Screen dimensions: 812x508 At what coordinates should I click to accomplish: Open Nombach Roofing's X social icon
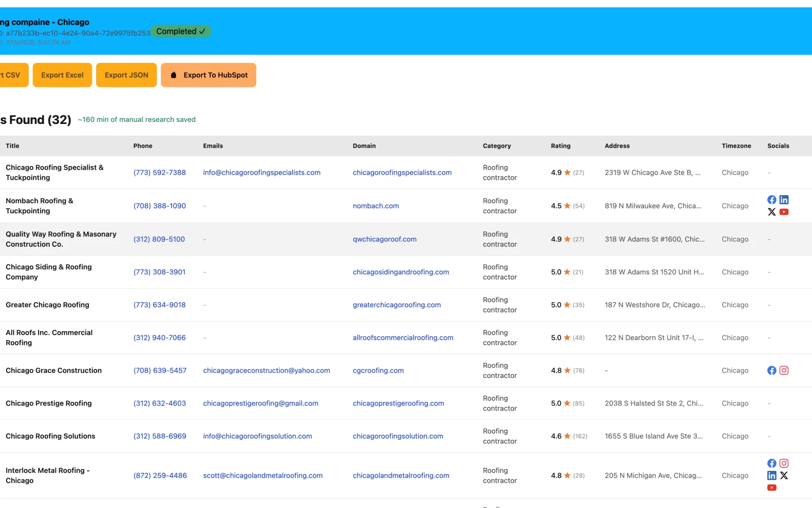pos(771,212)
